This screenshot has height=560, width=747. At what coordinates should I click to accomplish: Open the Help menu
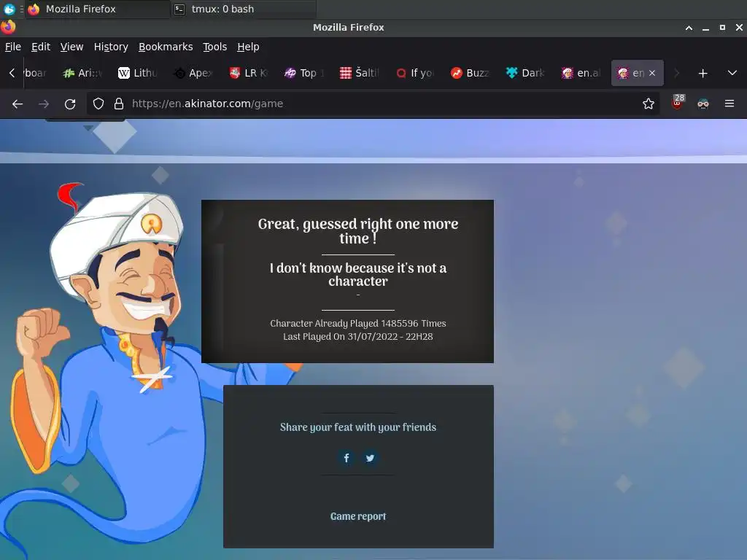click(248, 47)
